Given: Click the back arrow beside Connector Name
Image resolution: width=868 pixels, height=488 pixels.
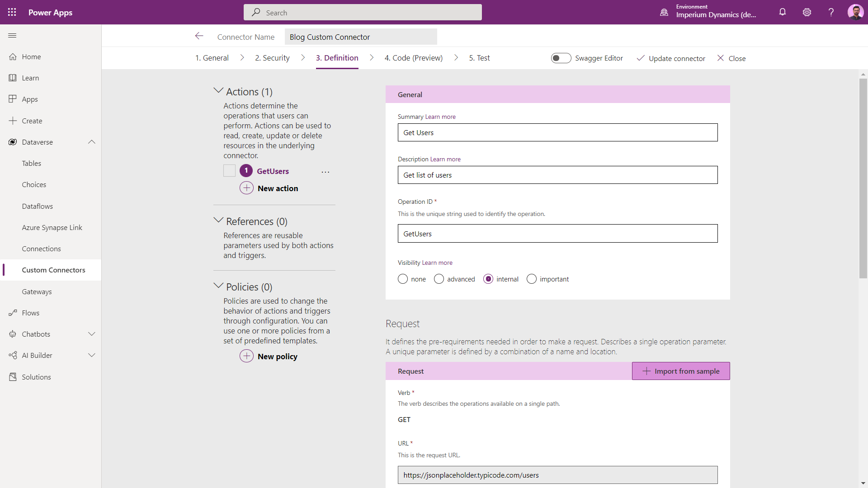Looking at the screenshot, I should (x=199, y=36).
